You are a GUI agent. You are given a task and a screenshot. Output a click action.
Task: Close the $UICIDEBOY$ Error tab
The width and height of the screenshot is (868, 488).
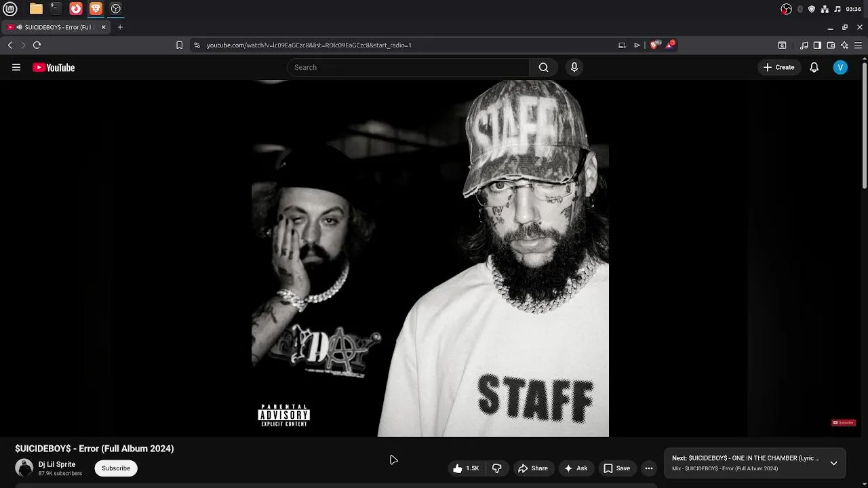point(103,27)
